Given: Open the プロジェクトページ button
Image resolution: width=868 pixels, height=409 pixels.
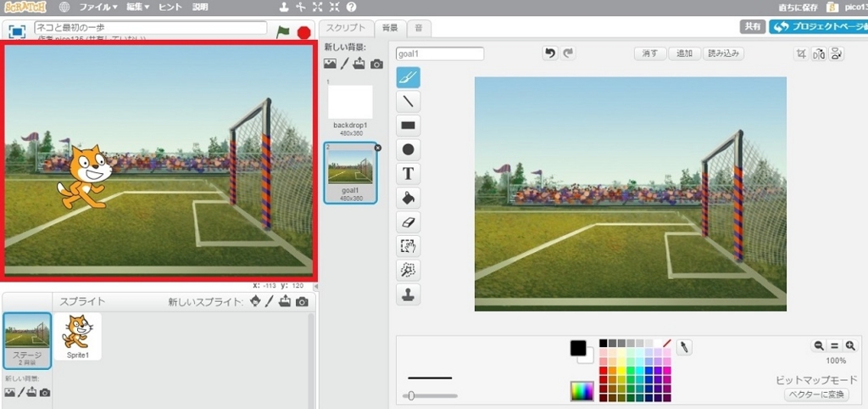Looking at the screenshot, I should [818, 26].
